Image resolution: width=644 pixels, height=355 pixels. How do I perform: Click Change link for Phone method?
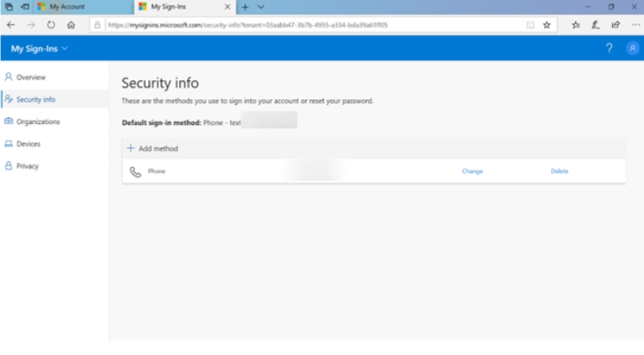[472, 171]
